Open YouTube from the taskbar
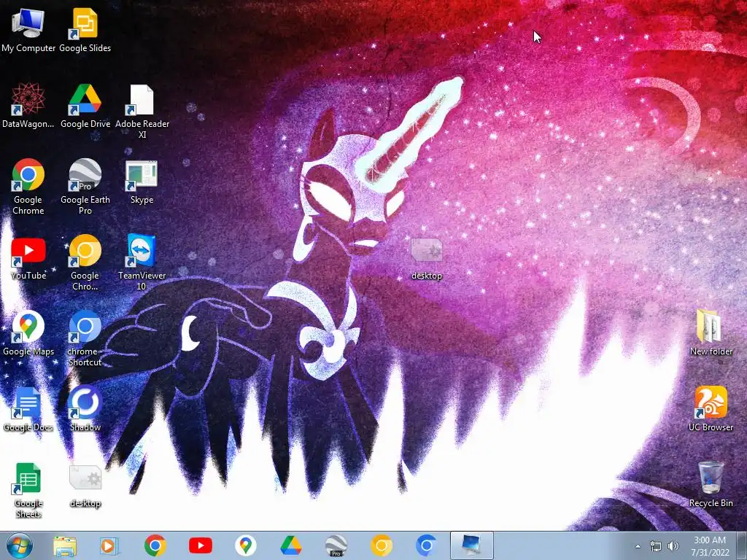Image resolution: width=747 pixels, height=560 pixels. point(200,545)
